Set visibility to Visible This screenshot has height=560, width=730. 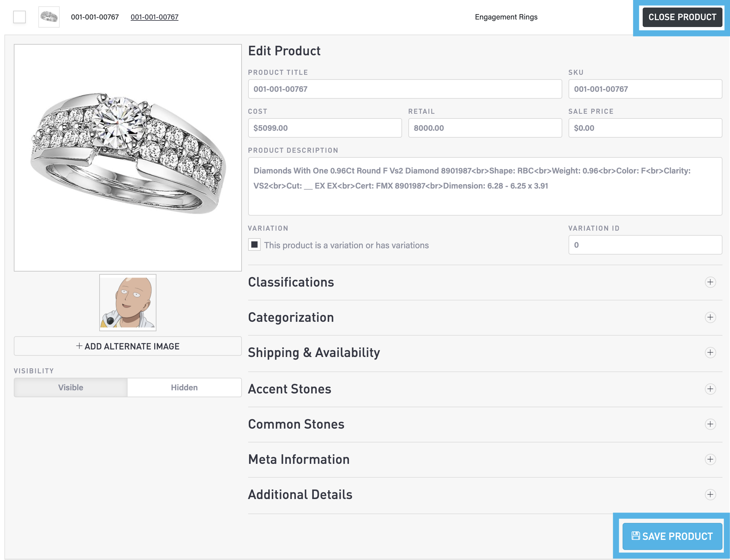pyautogui.click(x=71, y=387)
